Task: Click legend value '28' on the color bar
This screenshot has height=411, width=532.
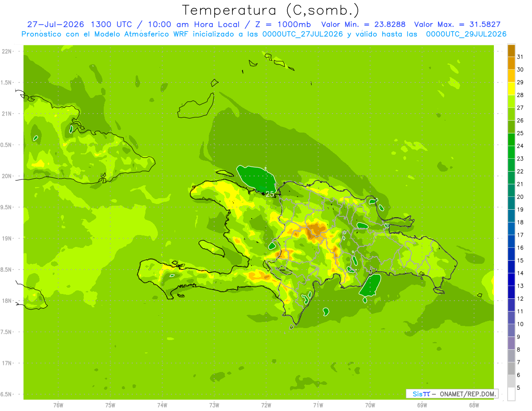Action: click(x=520, y=95)
